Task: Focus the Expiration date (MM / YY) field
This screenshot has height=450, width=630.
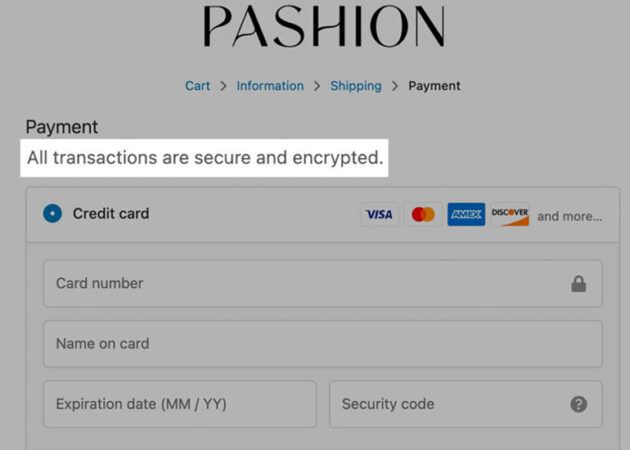Action: tap(180, 404)
